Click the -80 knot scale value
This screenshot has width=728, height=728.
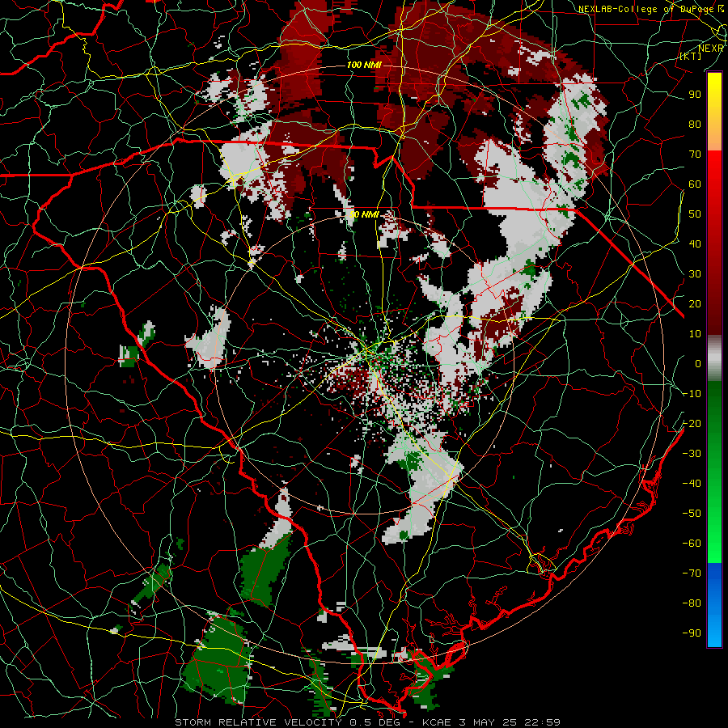coord(692,603)
